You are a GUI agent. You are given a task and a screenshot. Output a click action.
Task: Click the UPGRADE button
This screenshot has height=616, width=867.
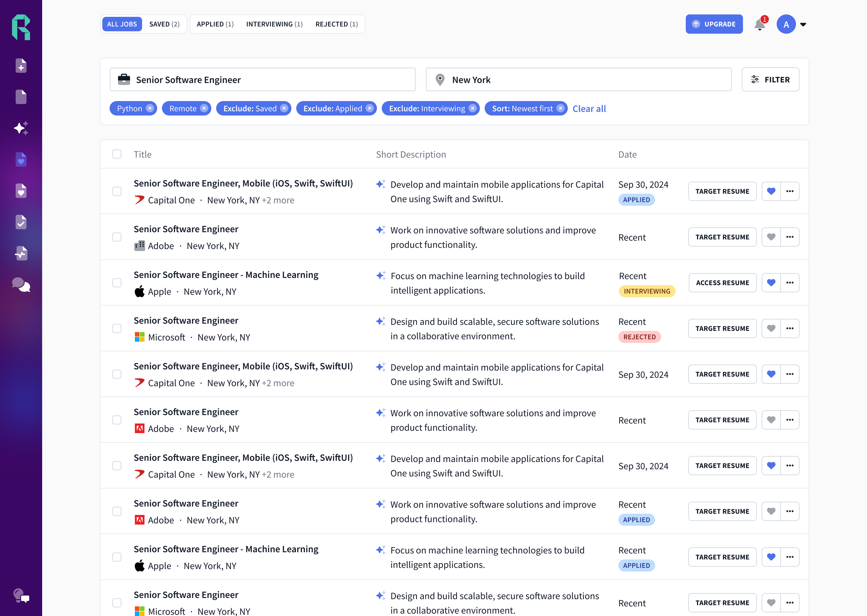pos(714,24)
